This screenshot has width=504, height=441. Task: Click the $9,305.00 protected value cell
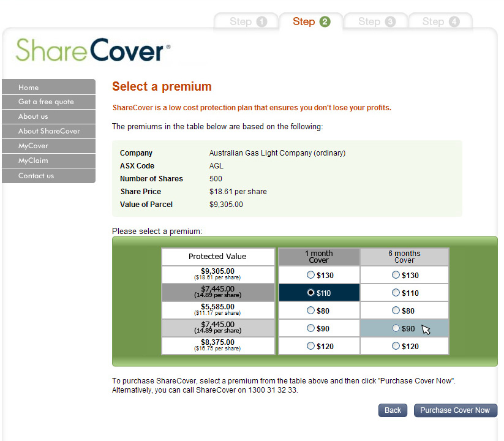tap(218, 274)
